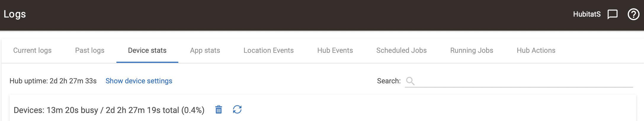Switch to the Current logs tab

pyautogui.click(x=32, y=50)
